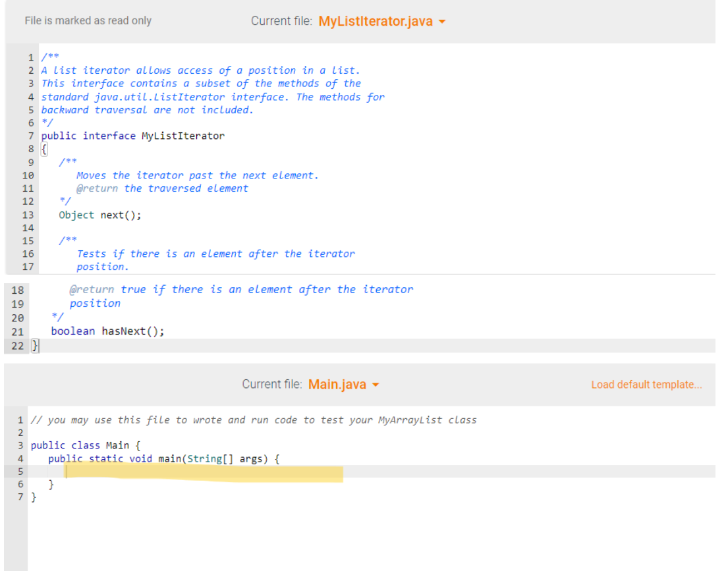Click the closing brace on line 22
Viewport: 728px width, 571px height.
pyautogui.click(x=36, y=345)
